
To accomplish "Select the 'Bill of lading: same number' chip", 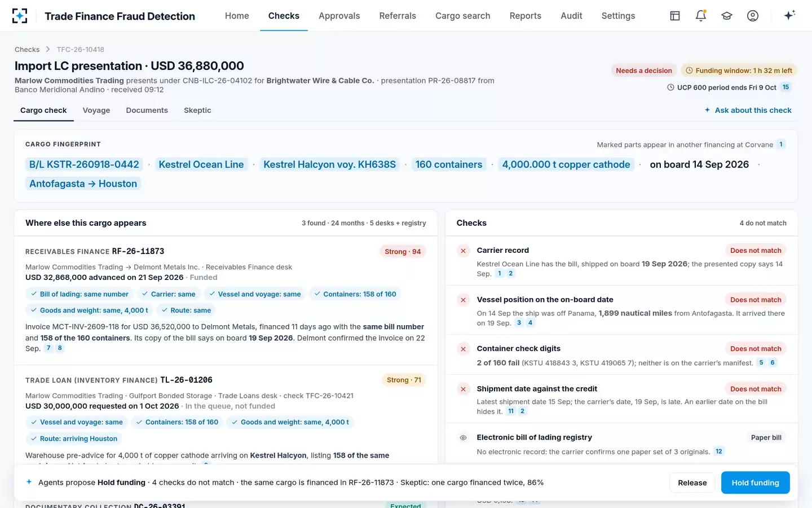I will [x=79, y=294].
